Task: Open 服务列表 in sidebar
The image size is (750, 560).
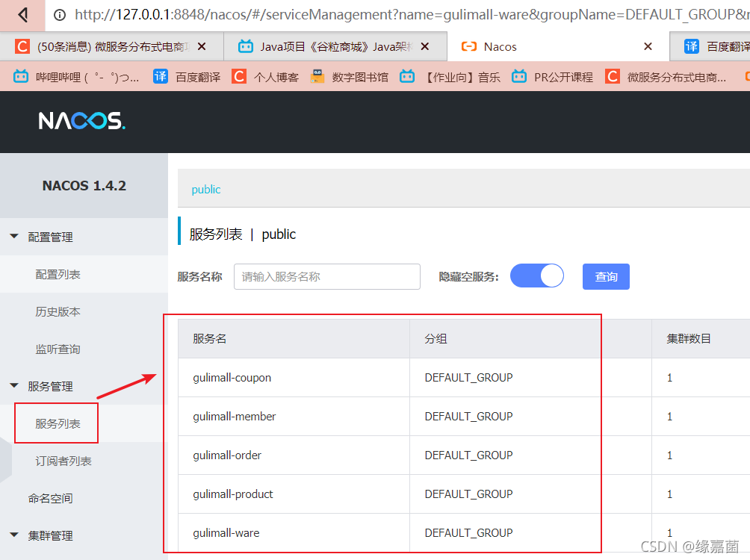Action: point(58,423)
